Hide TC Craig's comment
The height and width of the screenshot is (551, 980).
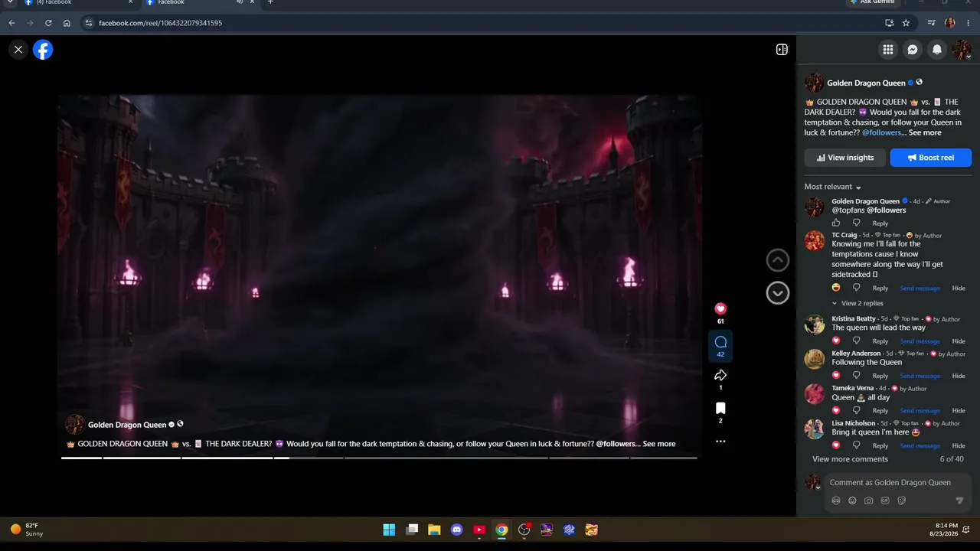tap(959, 289)
